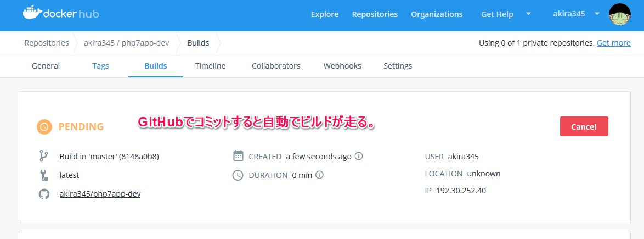The image size is (644, 239).
Task: Cancel the pending build
Action: click(x=584, y=126)
